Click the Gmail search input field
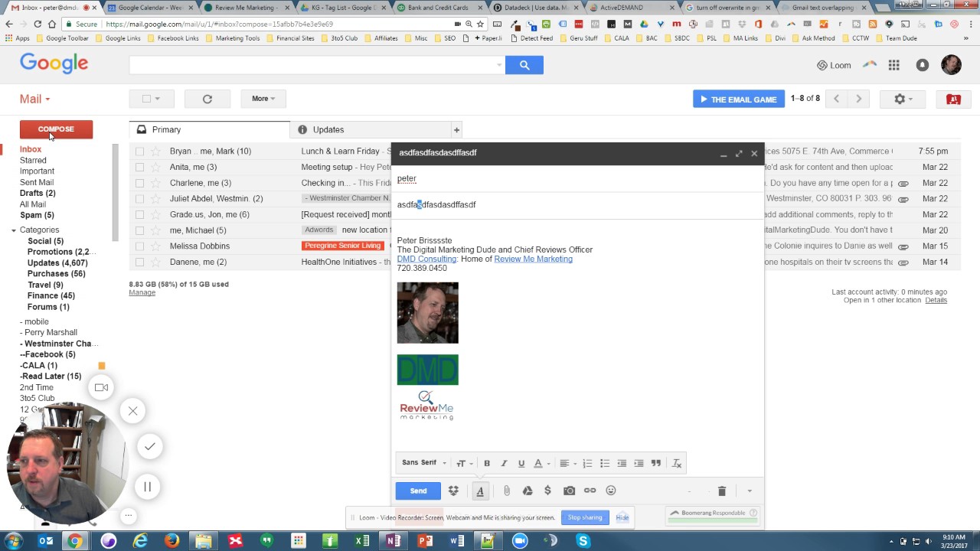980x551 pixels. pos(317,65)
